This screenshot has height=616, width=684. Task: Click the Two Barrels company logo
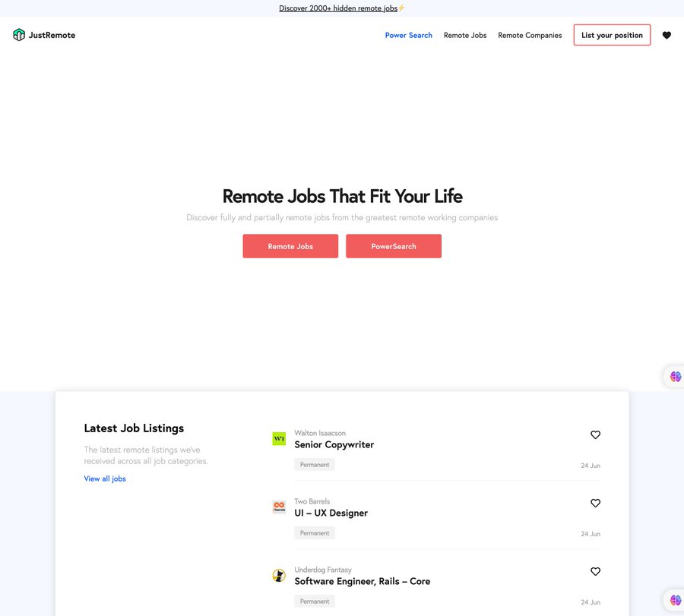279,507
